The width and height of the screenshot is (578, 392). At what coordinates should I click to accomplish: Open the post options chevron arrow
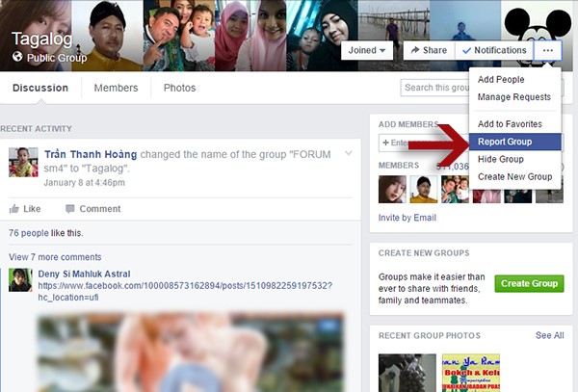pos(348,153)
